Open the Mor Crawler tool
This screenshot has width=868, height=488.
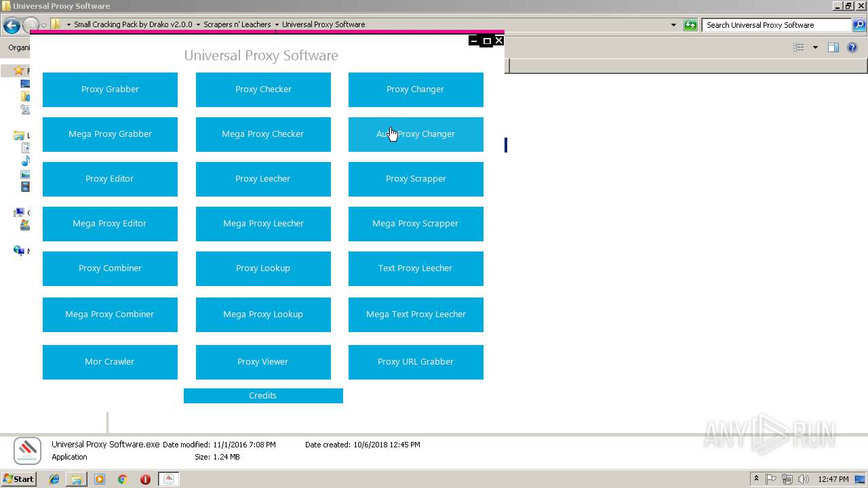pyautogui.click(x=110, y=362)
